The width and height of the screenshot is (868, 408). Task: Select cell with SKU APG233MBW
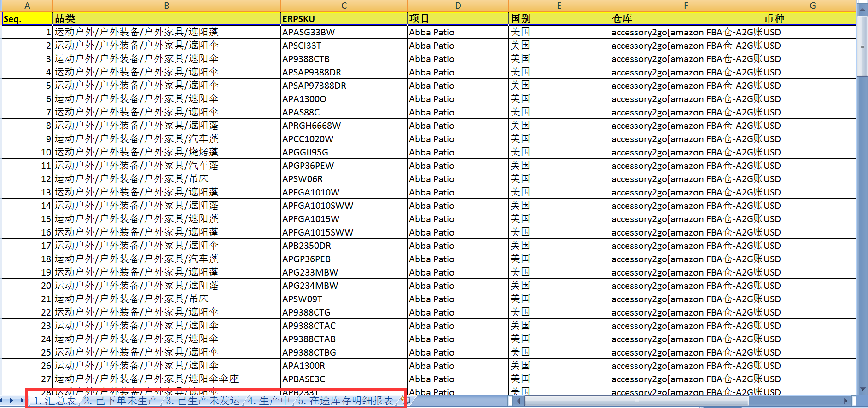pyautogui.click(x=344, y=272)
